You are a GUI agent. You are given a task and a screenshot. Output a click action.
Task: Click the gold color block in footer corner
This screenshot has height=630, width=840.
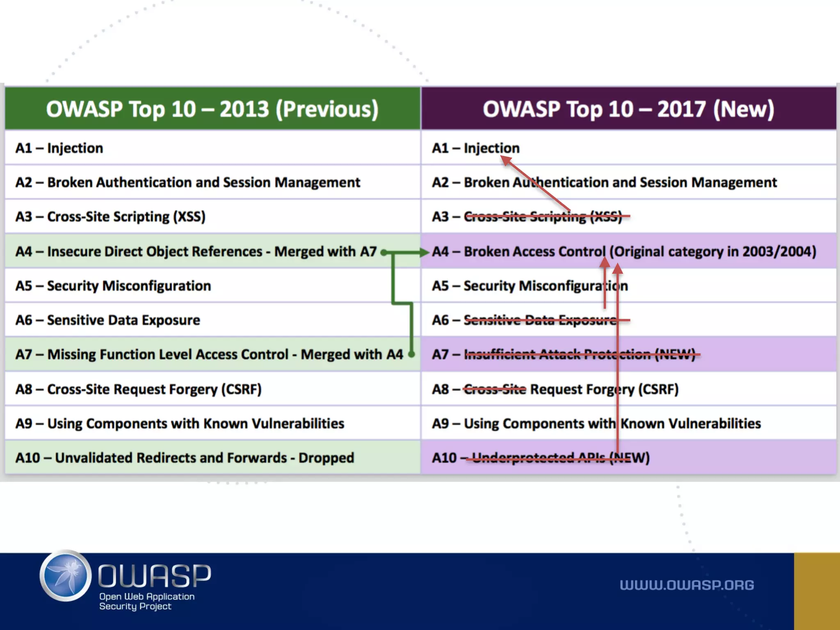(x=817, y=591)
